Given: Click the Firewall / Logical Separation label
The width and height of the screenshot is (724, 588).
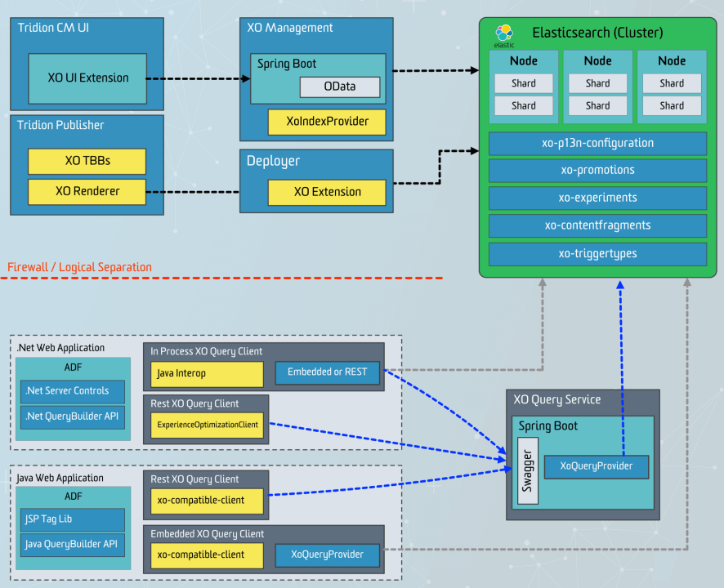Looking at the screenshot, I should click(79, 267).
